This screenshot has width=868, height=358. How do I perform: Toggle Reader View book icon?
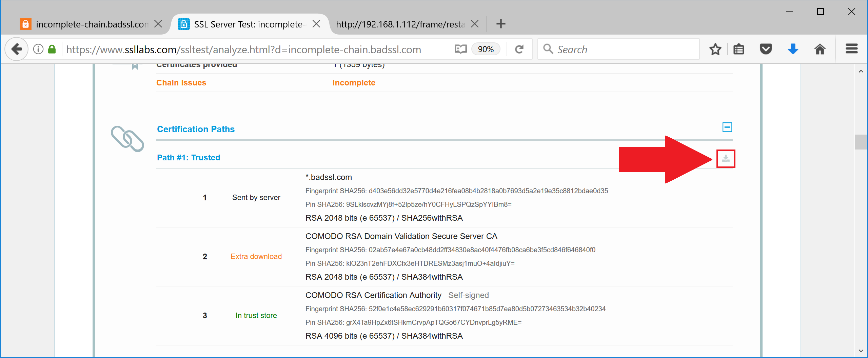tap(460, 49)
